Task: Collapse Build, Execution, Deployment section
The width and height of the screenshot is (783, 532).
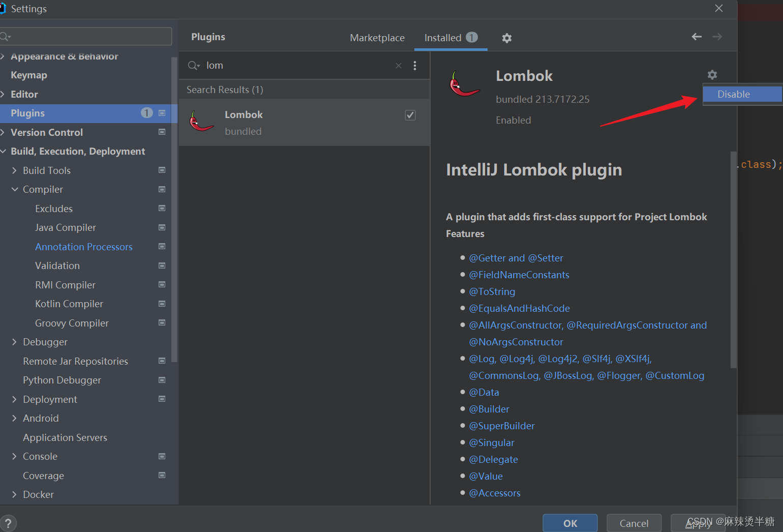Action: 3,152
